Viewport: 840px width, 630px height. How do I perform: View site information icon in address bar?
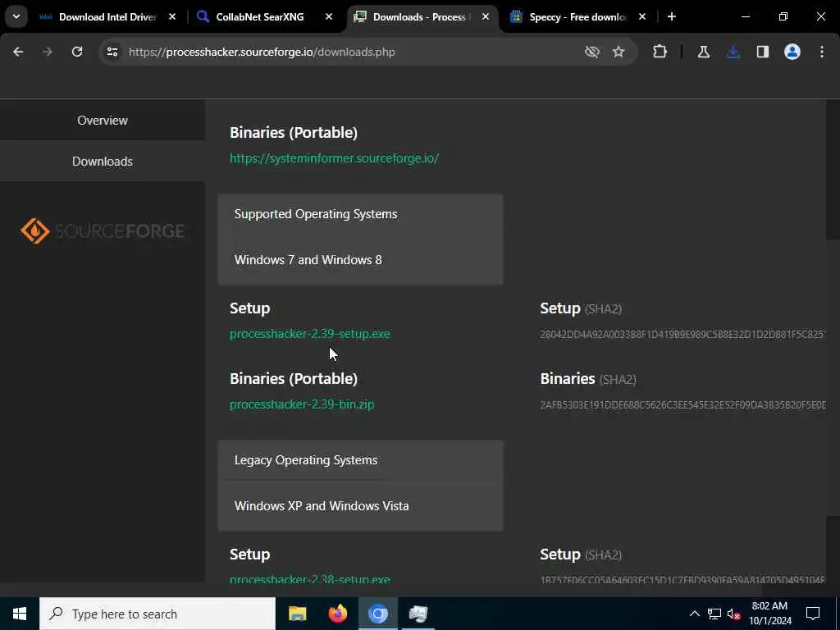(x=112, y=52)
